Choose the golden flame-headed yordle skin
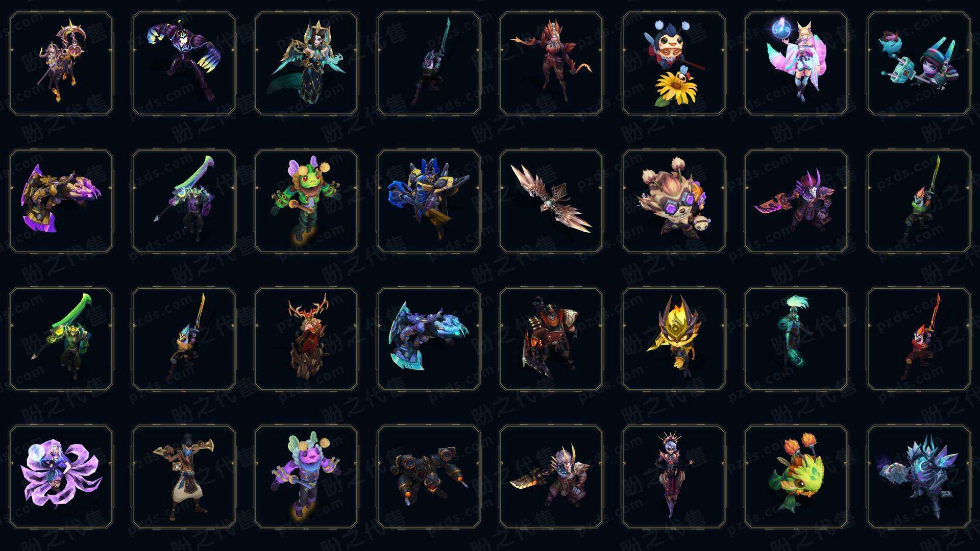This screenshot has width=980, height=551. (674, 339)
